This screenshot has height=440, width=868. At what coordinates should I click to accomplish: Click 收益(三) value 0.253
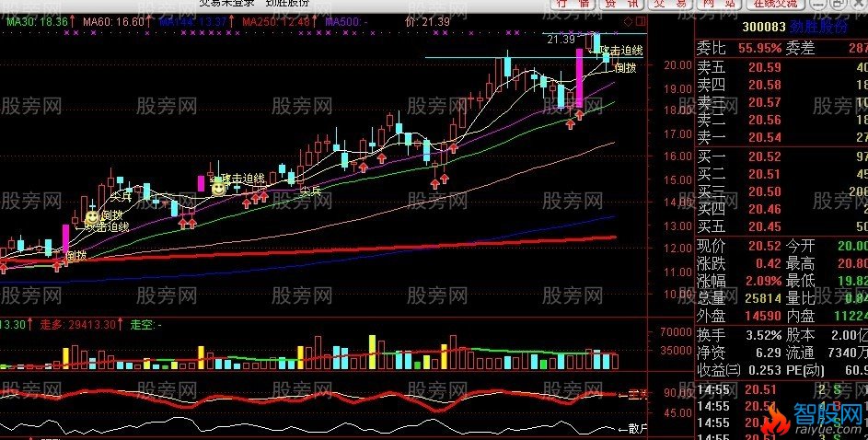(765, 369)
